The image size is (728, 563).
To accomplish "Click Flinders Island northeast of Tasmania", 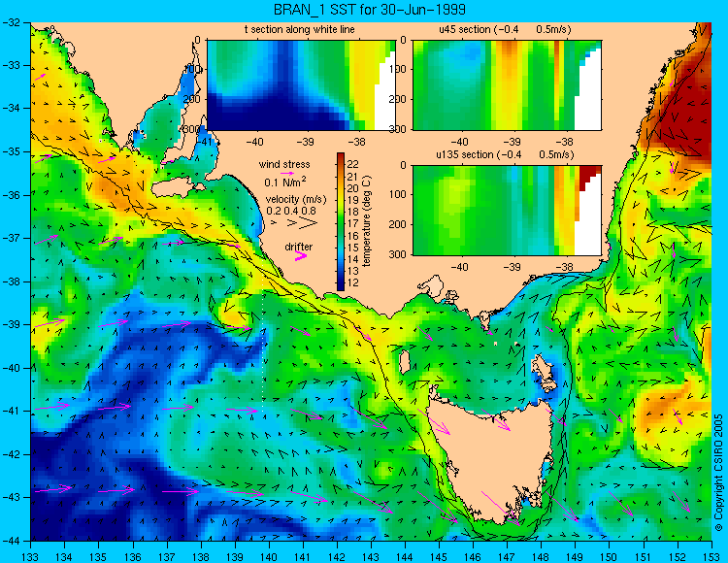I will pyautogui.click(x=545, y=372).
